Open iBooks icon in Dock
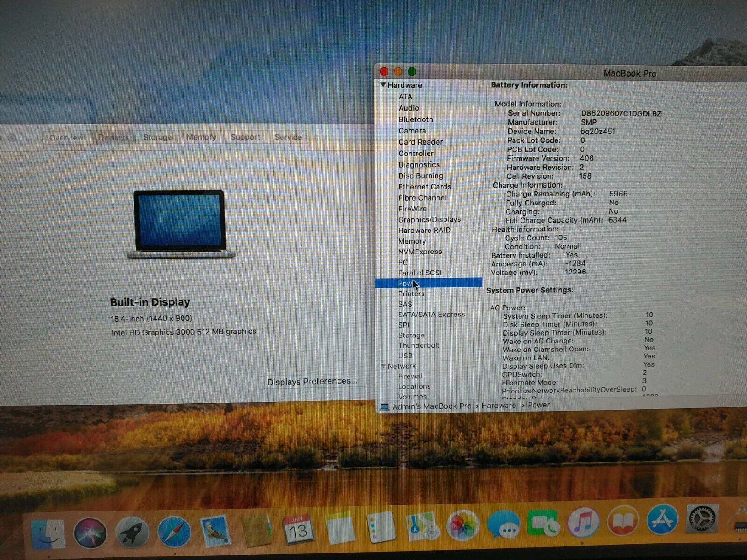 (623, 521)
